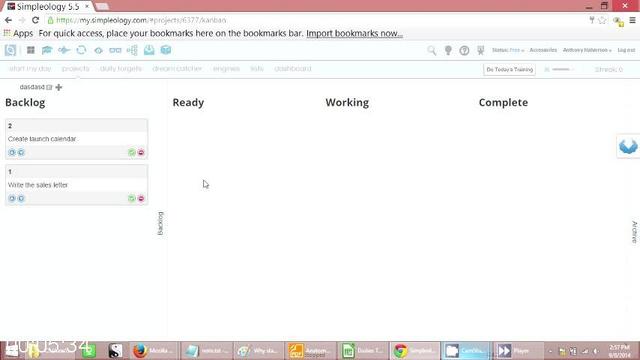Delete Write the sales letter with red icon
This screenshot has width=640, height=360.
(141, 198)
